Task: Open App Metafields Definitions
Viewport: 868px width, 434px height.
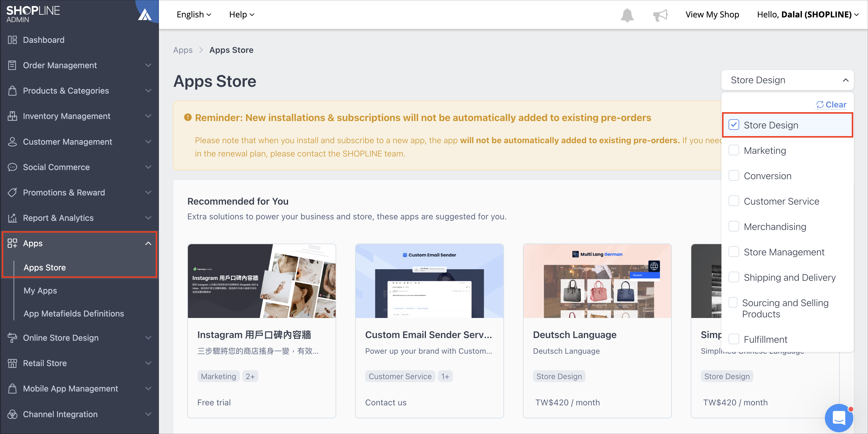Action: coord(74,314)
